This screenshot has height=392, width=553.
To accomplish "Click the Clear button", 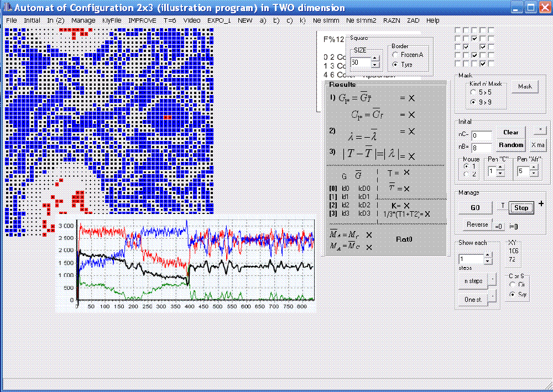I will point(510,133).
